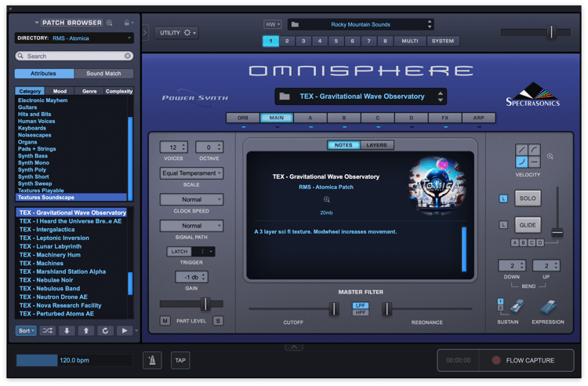
Task: Click the Resonance slider handle
Action: click(387, 309)
